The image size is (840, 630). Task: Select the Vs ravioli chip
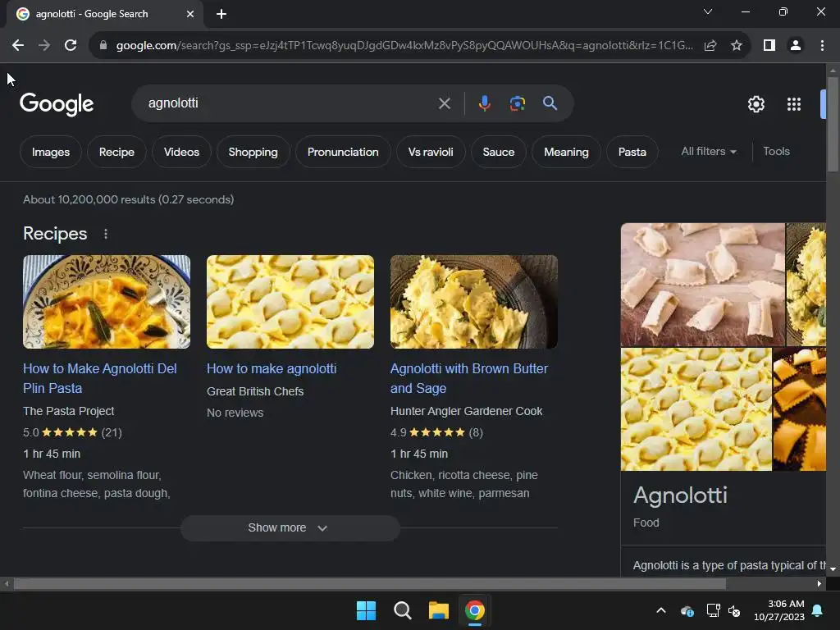click(431, 152)
